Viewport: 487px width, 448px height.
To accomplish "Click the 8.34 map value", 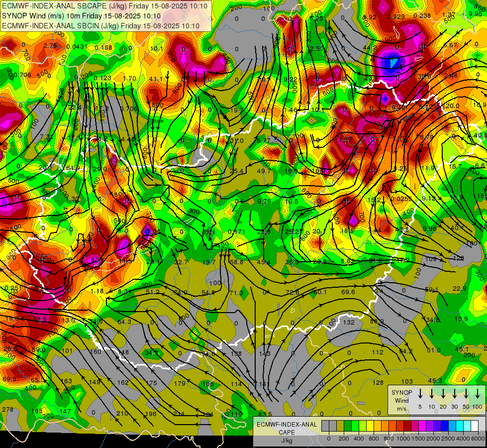I will coord(124,292).
